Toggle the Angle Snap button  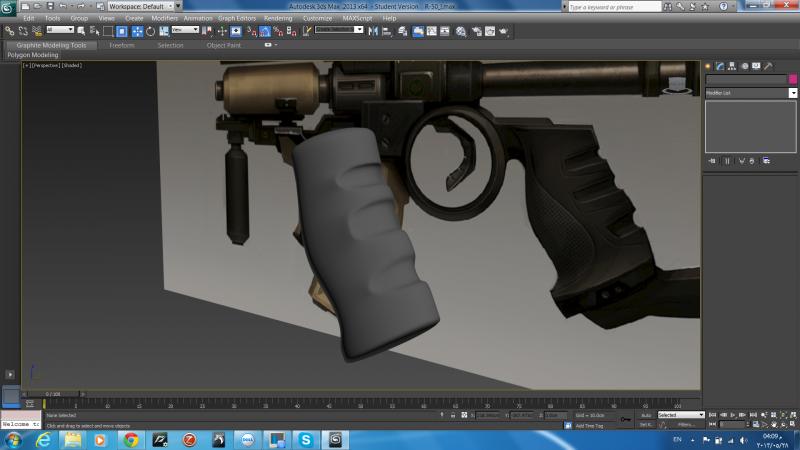click(265, 31)
